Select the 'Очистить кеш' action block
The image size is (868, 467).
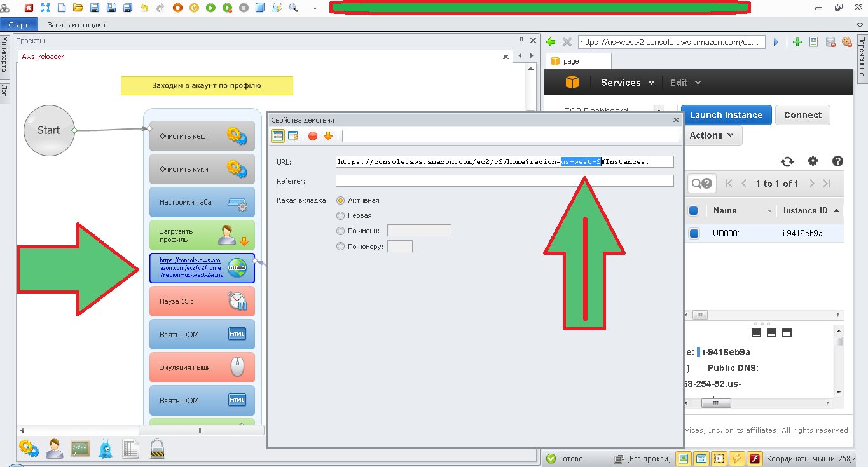click(202, 136)
